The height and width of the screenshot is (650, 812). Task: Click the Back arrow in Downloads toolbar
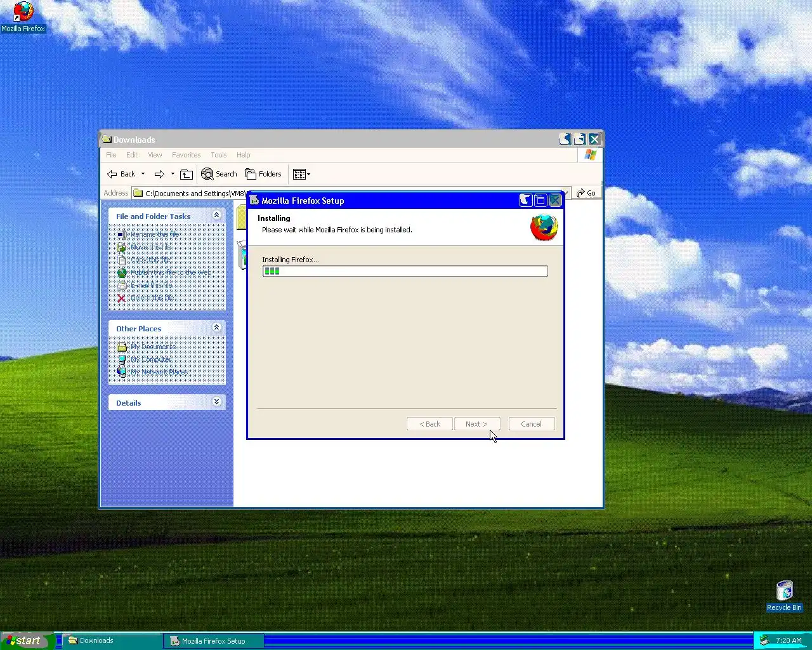click(121, 174)
